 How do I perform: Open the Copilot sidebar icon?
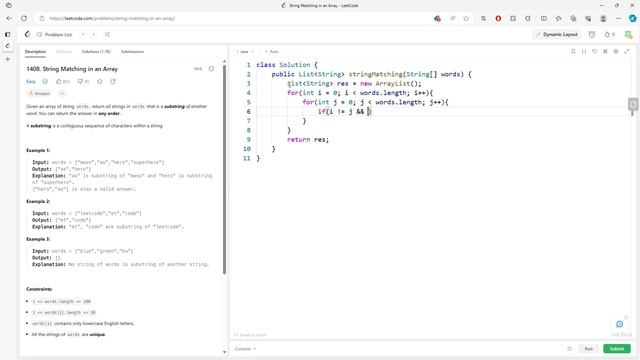[632, 18]
